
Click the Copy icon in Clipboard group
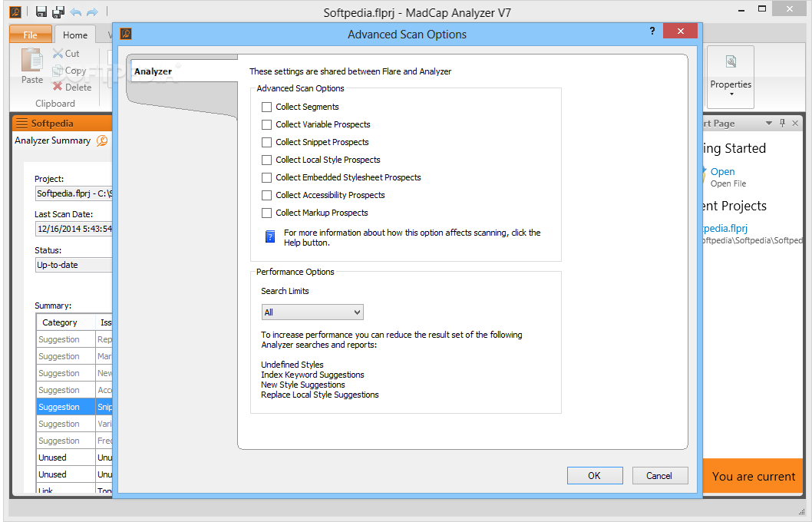tap(58, 71)
